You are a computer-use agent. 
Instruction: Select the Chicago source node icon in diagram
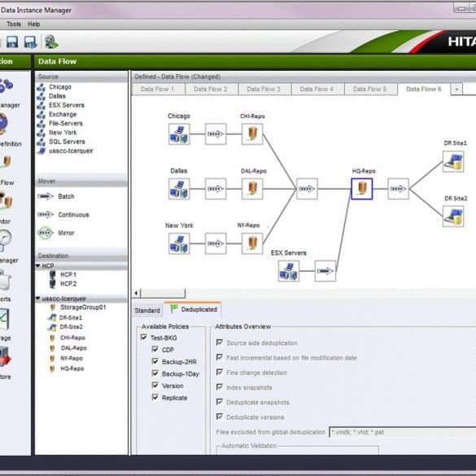pyautogui.click(x=179, y=134)
